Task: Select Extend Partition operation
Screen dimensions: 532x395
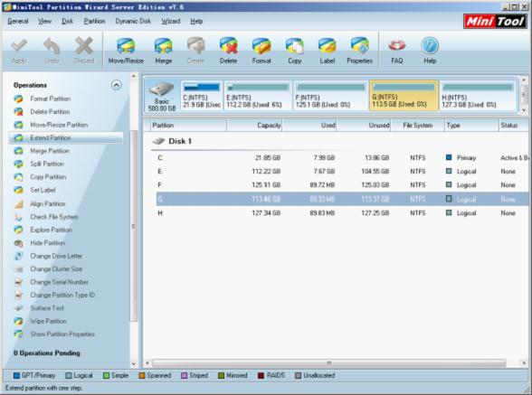Action: coord(67,137)
